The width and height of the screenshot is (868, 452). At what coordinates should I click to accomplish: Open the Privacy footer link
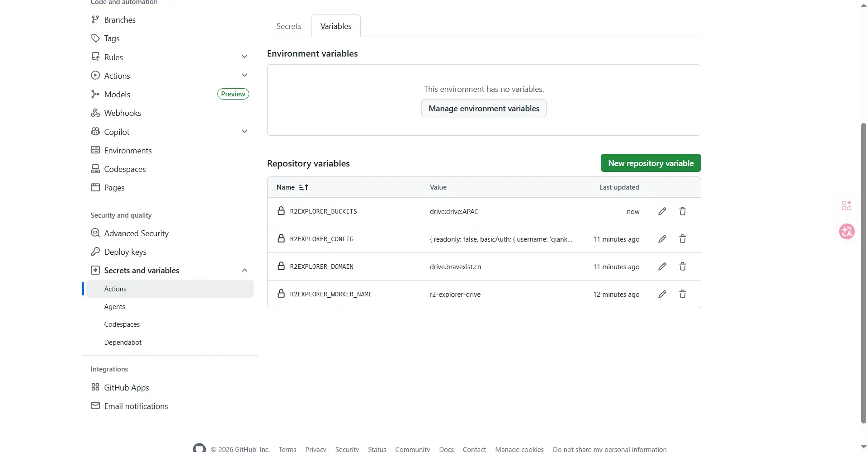(x=316, y=449)
